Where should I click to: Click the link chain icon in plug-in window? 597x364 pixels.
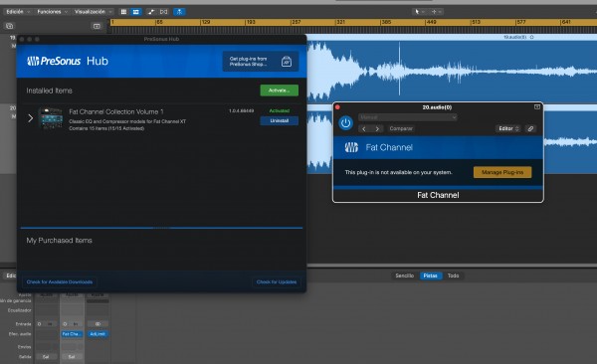tap(530, 128)
